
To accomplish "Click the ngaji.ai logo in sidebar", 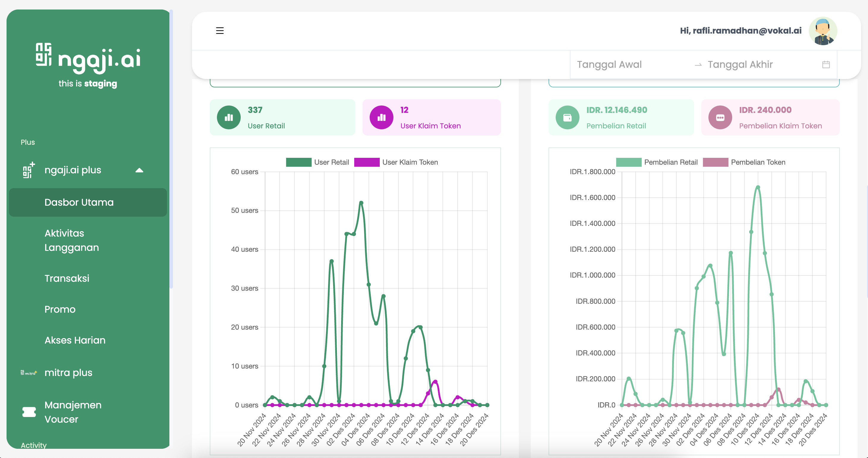I will tap(88, 58).
